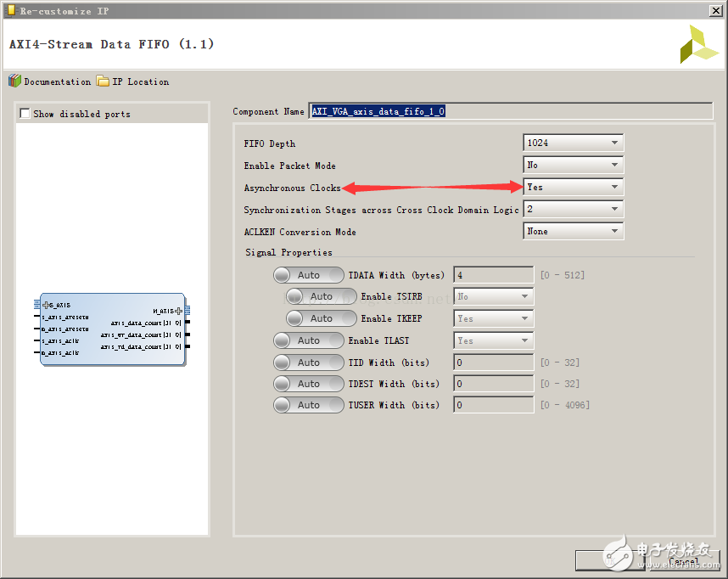Expand the M_AXIS interface plus icon
The height and width of the screenshot is (579, 728).
(178, 311)
